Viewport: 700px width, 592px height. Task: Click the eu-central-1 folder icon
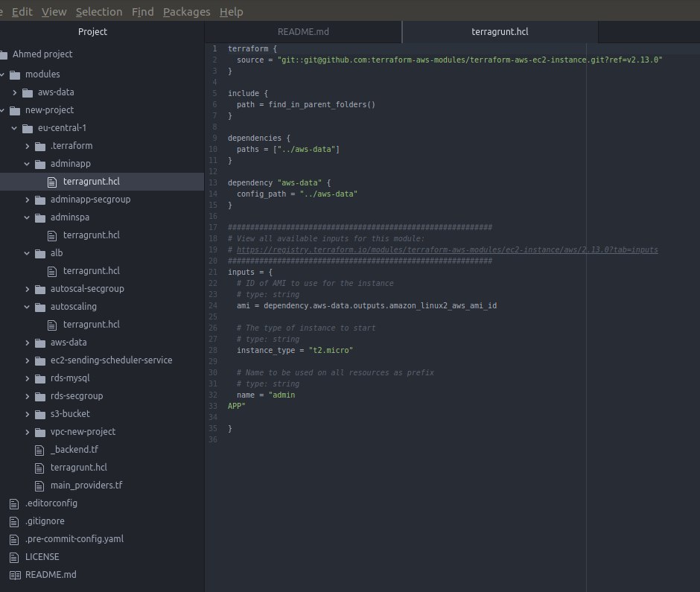click(x=28, y=128)
